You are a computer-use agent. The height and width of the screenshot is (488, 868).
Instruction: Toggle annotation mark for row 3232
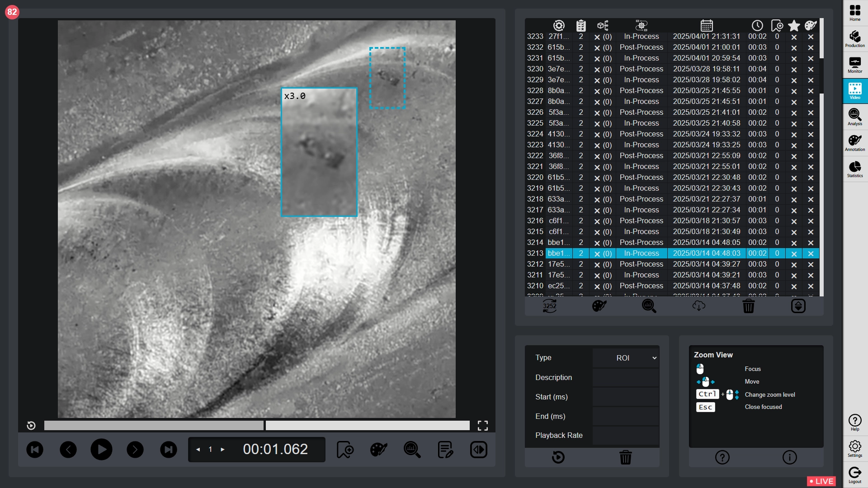[811, 47]
